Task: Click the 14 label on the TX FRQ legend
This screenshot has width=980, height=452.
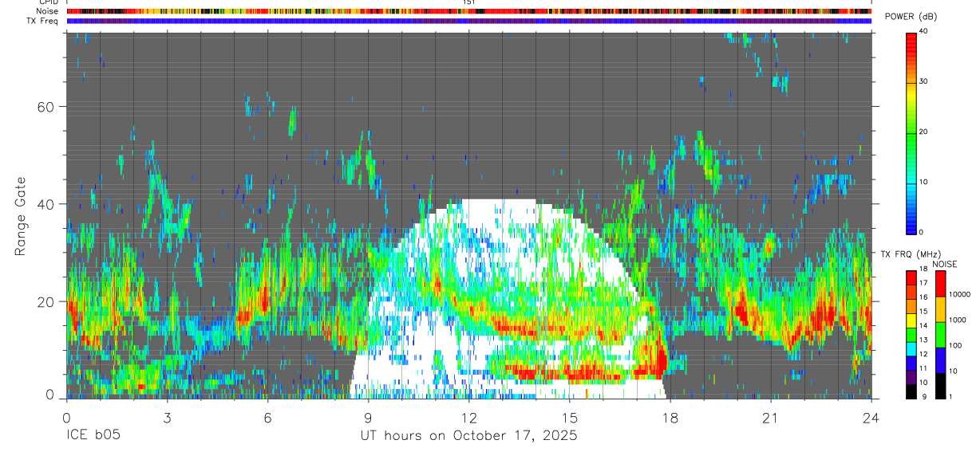Action: pyautogui.click(x=924, y=325)
